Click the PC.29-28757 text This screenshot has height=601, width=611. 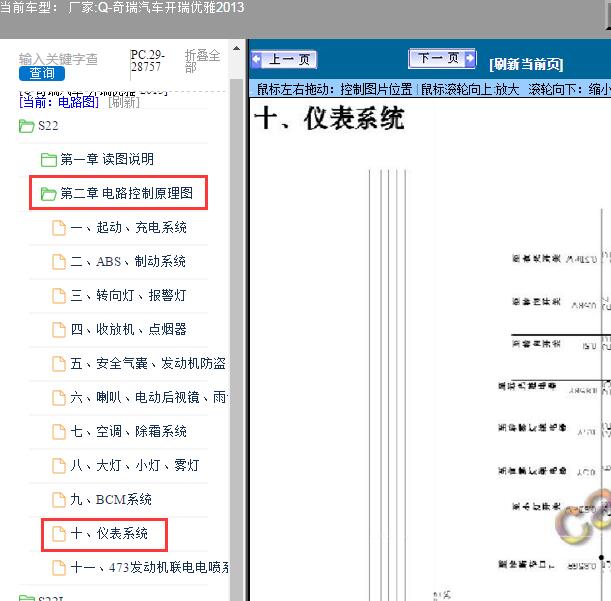click(148, 61)
